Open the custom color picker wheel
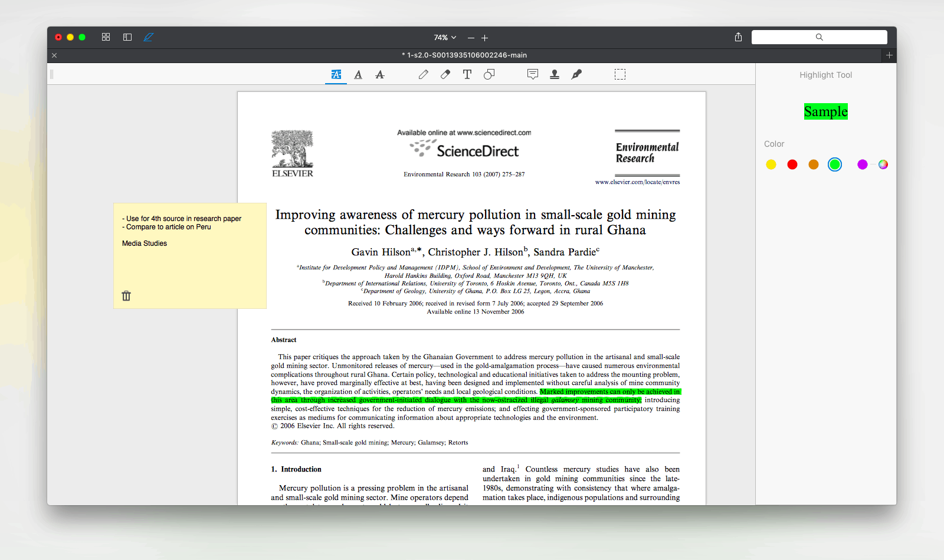This screenshot has width=944, height=560. tap(883, 164)
